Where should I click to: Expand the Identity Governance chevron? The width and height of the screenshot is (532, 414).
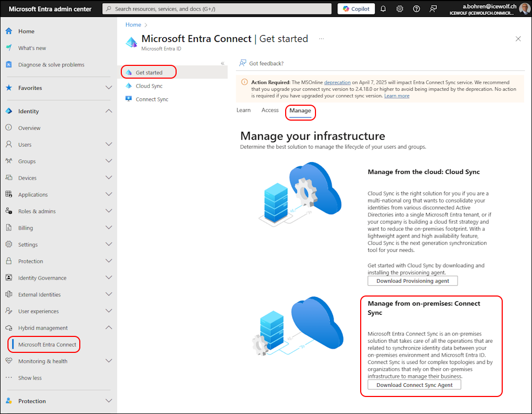pos(109,278)
